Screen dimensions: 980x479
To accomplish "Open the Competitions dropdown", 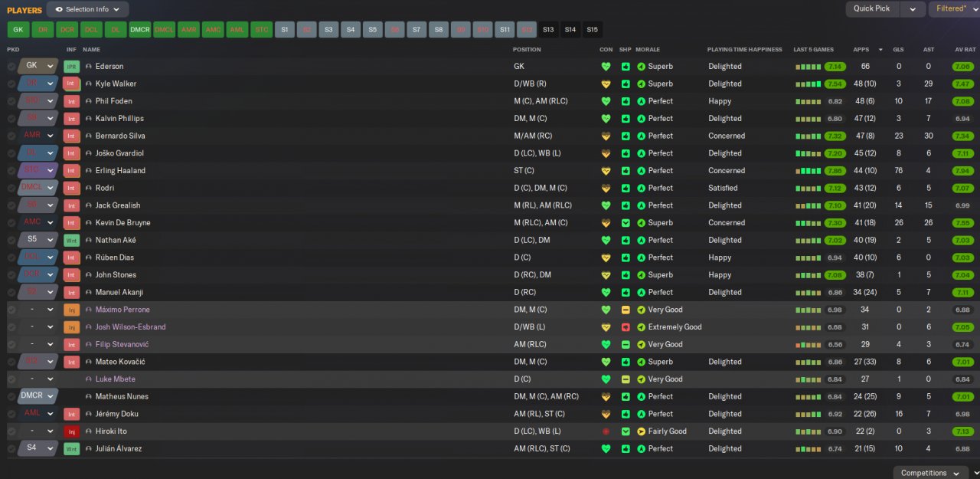I will click(930, 473).
